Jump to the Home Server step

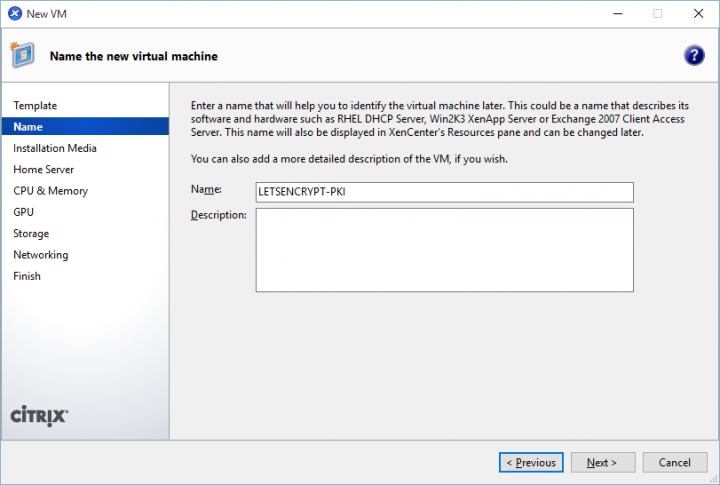44,170
